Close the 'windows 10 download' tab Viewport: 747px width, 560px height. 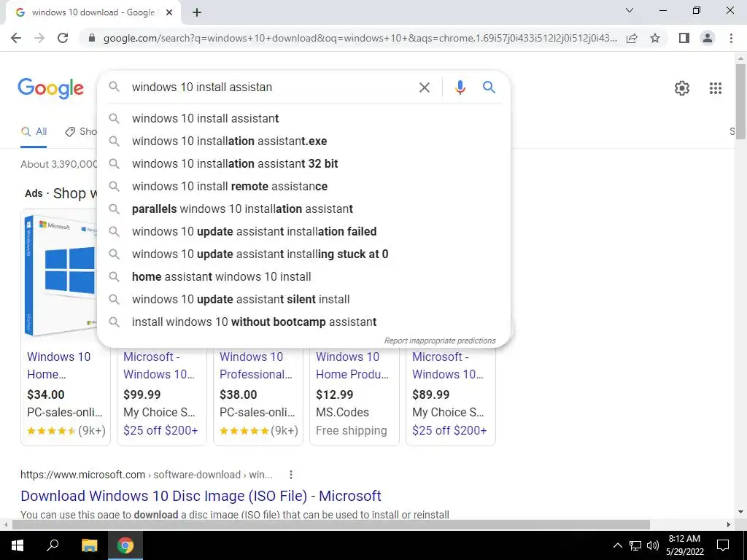(169, 13)
